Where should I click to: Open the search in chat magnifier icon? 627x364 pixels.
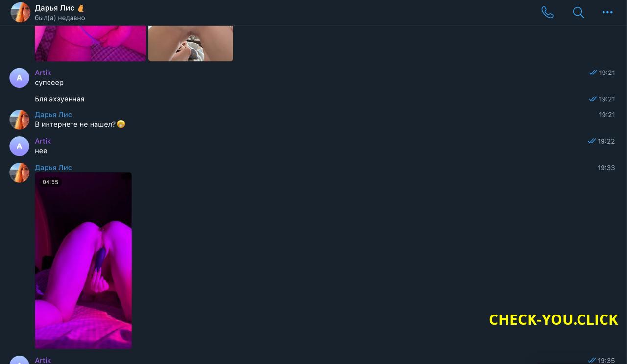(578, 12)
